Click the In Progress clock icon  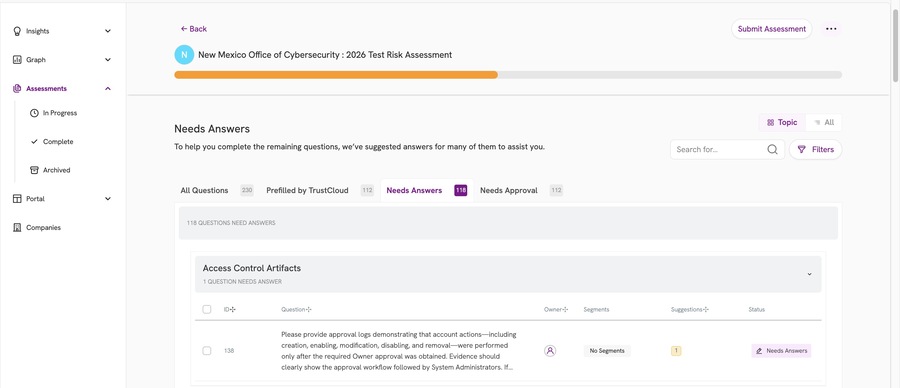[34, 113]
